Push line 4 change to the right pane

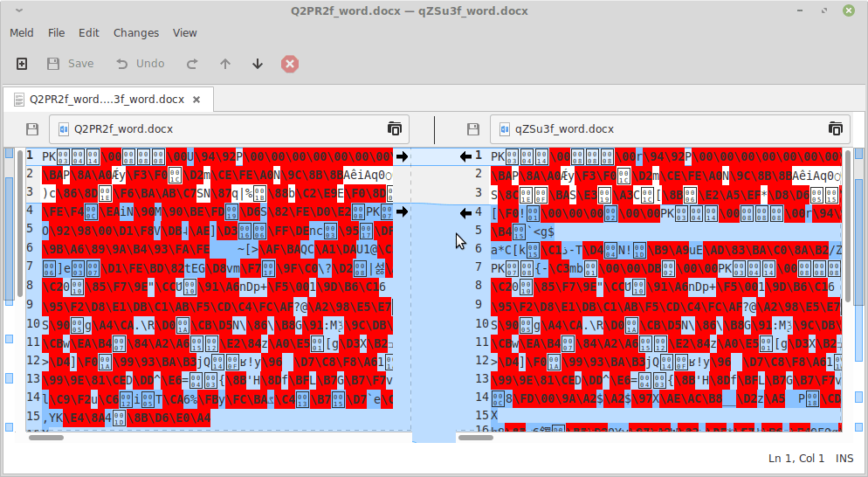click(402, 211)
